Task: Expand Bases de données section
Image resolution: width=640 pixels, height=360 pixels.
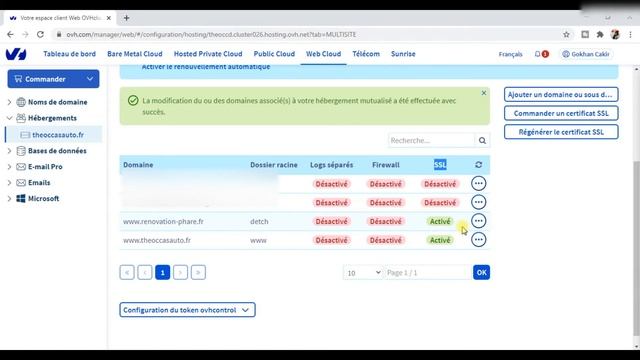Action: (x=9, y=151)
